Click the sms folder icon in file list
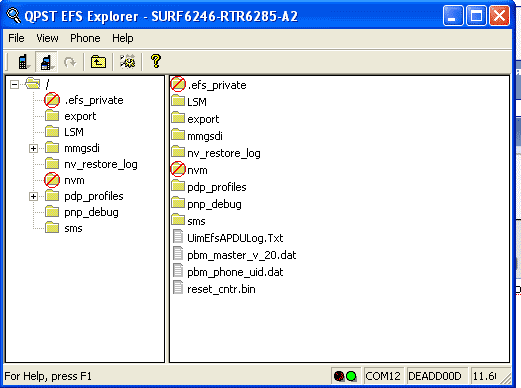The image size is (521, 388). click(178, 220)
